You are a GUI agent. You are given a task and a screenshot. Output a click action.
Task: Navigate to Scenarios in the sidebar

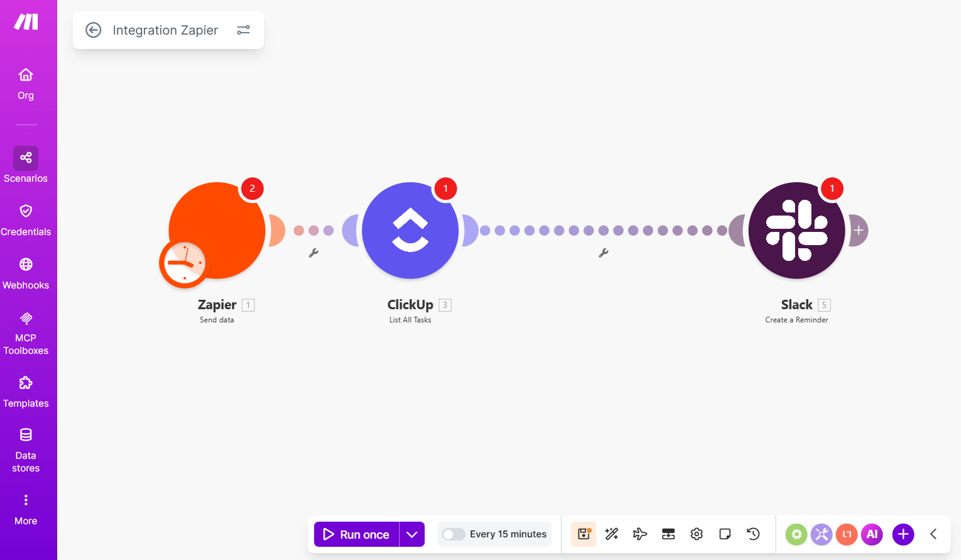pyautogui.click(x=25, y=165)
